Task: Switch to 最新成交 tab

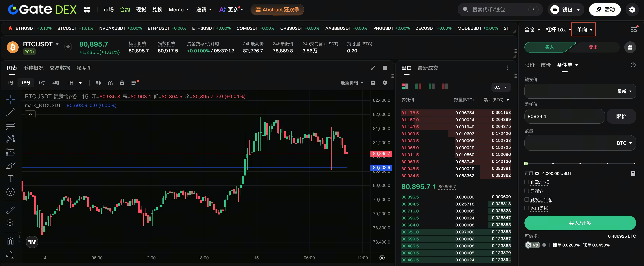Action: pyautogui.click(x=428, y=68)
